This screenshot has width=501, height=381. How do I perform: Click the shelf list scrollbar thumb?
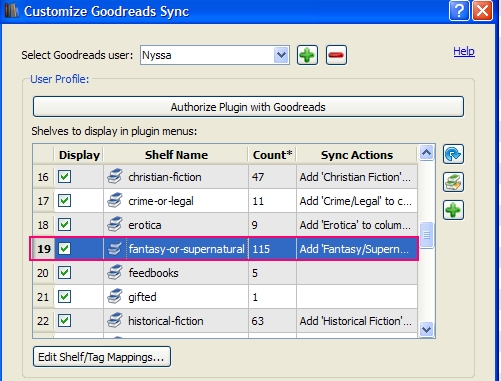point(426,235)
